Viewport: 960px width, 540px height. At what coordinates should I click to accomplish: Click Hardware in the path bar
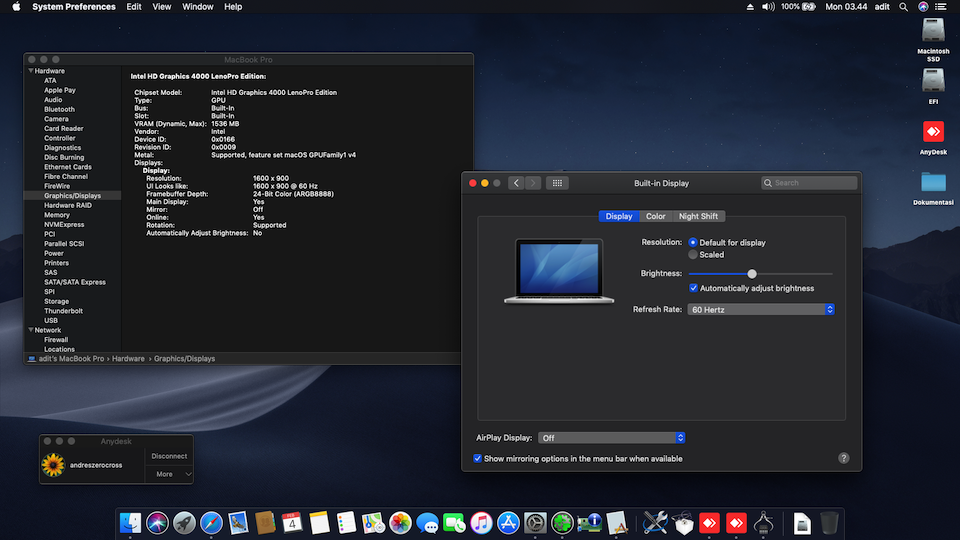pyautogui.click(x=129, y=359)
